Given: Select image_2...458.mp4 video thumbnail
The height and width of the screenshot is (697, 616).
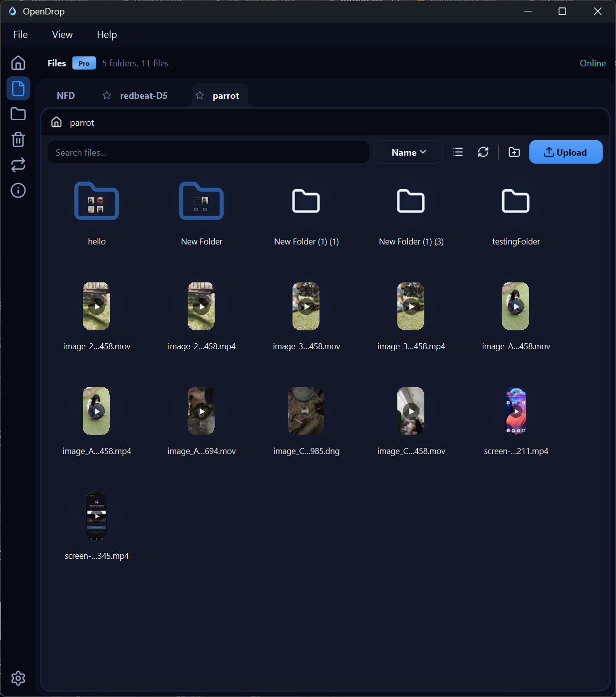Looking at the screenshot, I should [201, 306].
